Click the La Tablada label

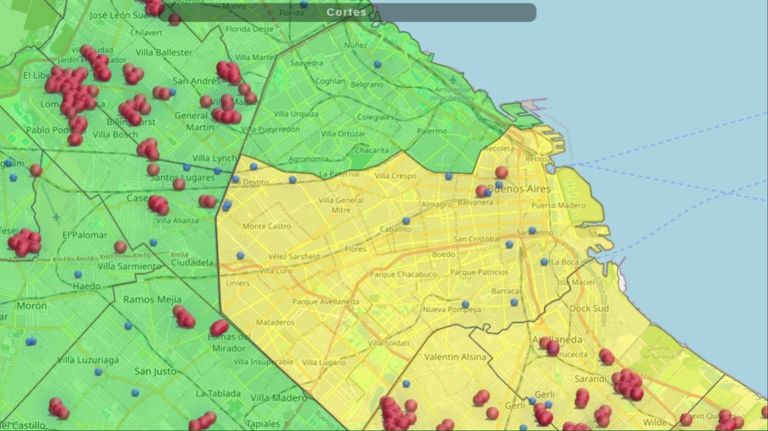[x=218, y=394]
